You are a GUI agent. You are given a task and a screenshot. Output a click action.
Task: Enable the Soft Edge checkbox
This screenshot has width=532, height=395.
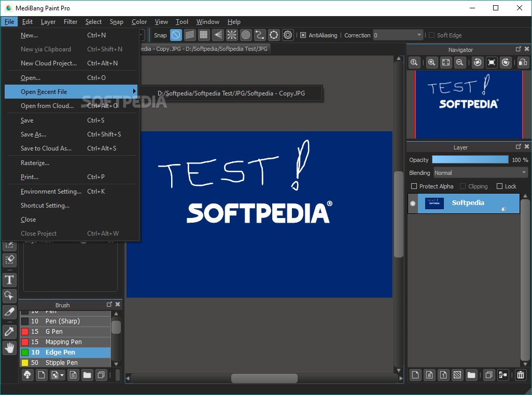pyautogui.click(x=431, y=35)
